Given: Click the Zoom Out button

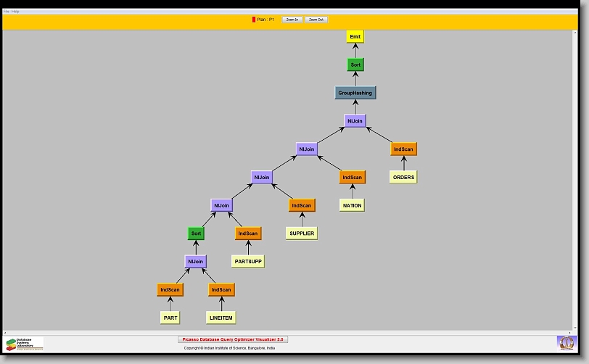Looking at the screenshot, I should (x=316, y=20).
